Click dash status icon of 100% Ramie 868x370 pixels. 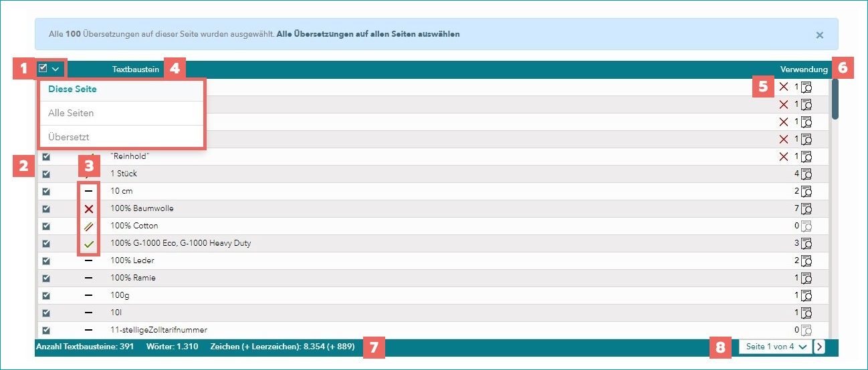tap(89, 278)
